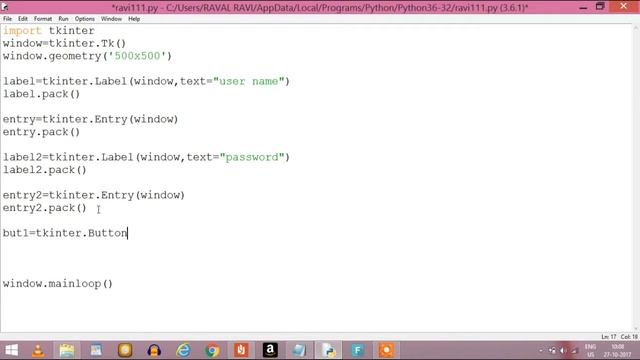Screen dimensions: 640x360
Task: Open the orange recorder app in taskbar
Action: 386,350
